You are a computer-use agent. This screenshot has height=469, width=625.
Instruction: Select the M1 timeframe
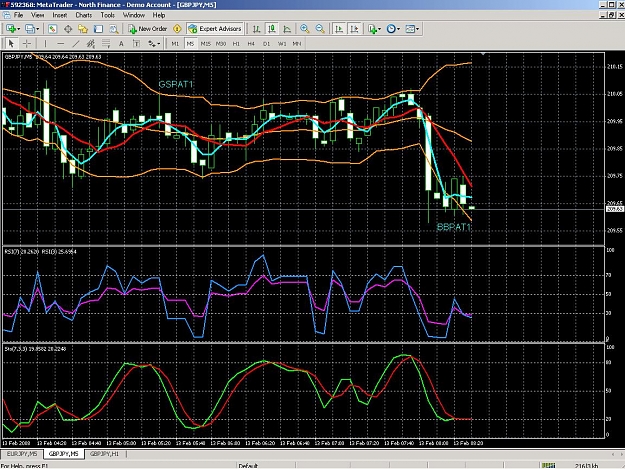[175, 43]
